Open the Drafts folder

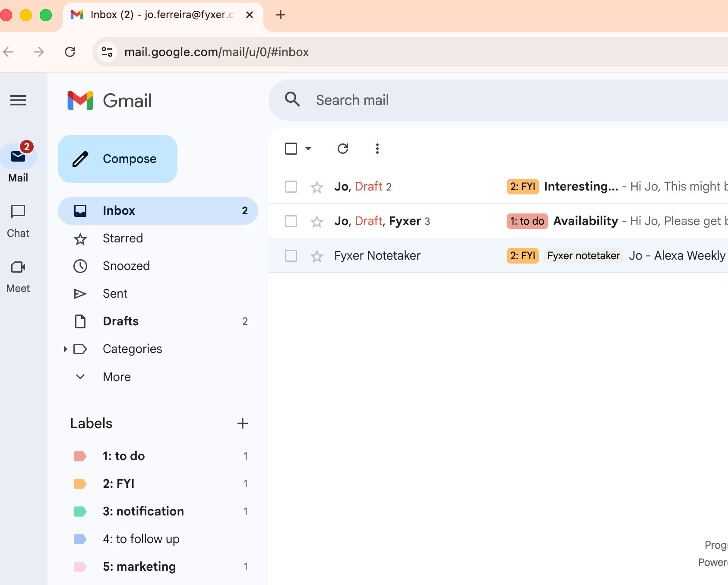coord(158,321)
